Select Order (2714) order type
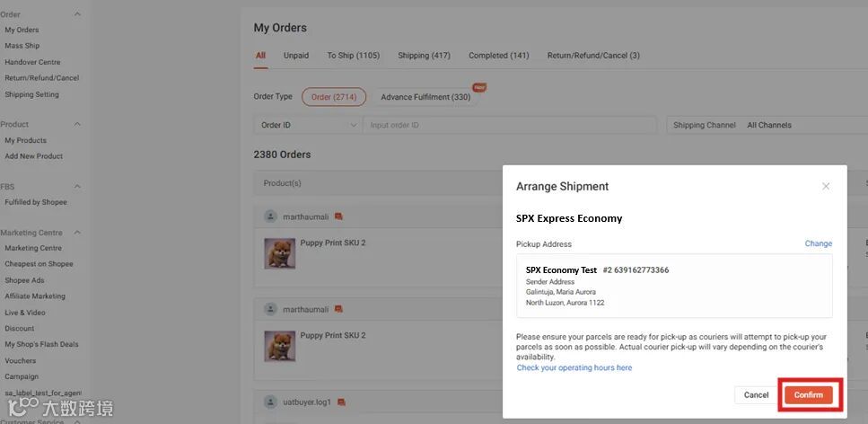Viewport: 868px width, 424px height. point(334,97)
